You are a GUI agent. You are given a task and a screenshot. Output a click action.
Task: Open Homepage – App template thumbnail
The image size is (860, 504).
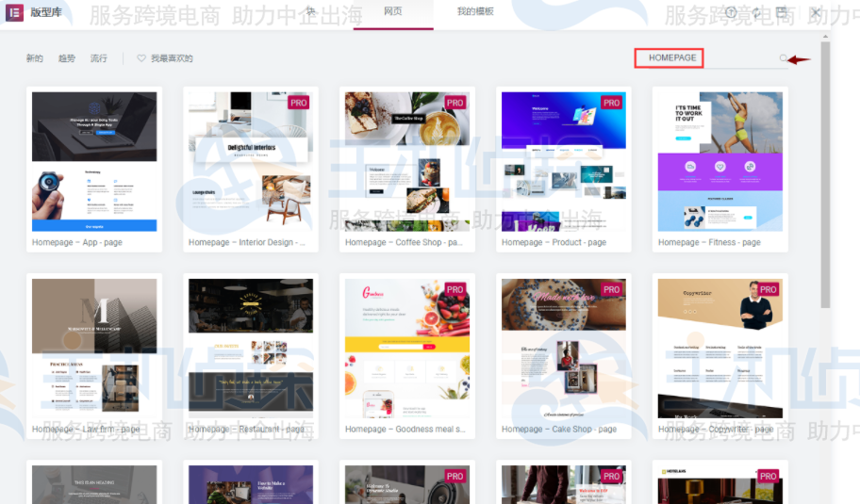pyautogui.click(x=94, y=161)
